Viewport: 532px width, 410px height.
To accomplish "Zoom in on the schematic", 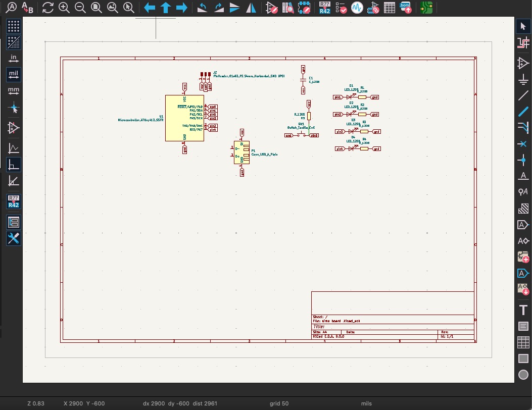I will tap(64, 8).
